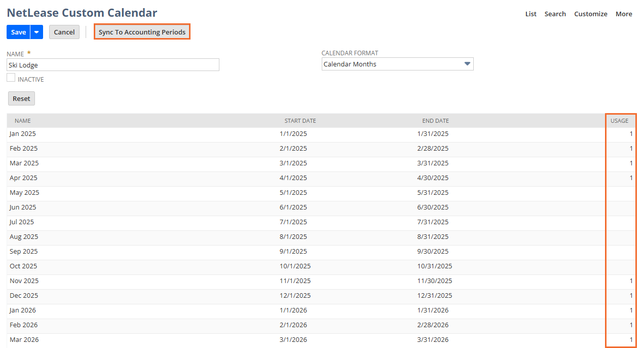Click the Cancel button
Image resolution: width=644 pixels, height=348 pixels.
64,32
